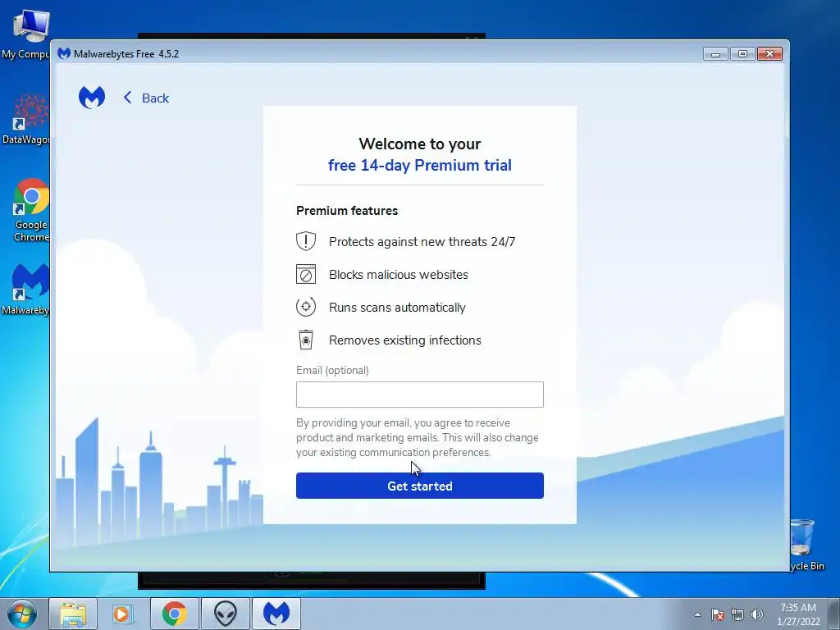Open the network tray icon
The width and height of the screenshot is (840, 630).
[x=737, y=614]
